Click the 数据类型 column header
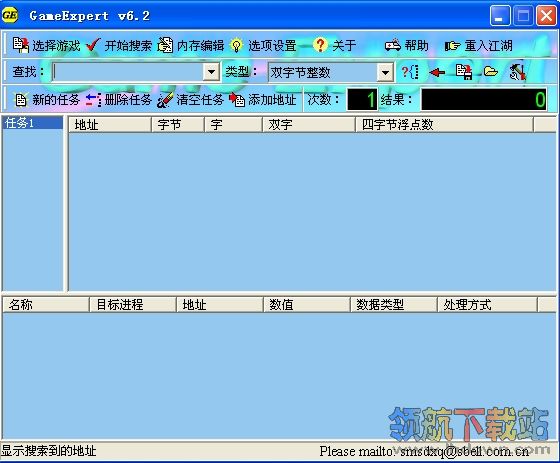Viewport: 560px width, 463px height. click(394, 305)
